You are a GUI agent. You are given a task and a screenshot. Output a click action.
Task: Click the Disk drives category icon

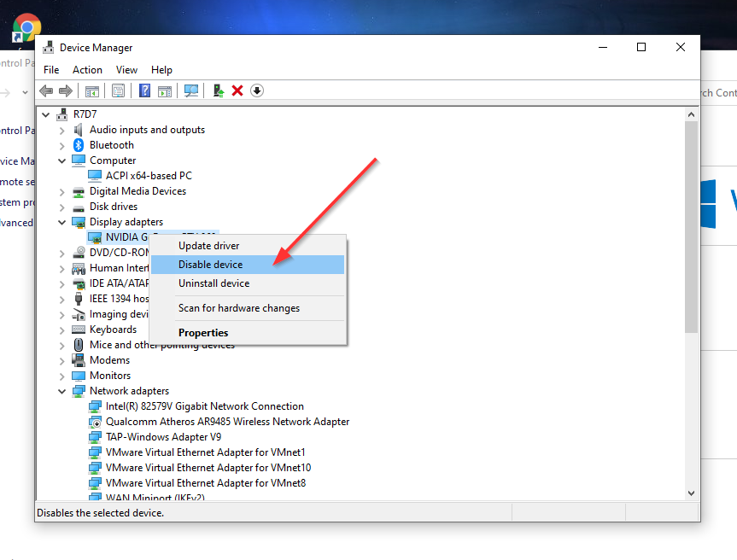coord(79,207)
